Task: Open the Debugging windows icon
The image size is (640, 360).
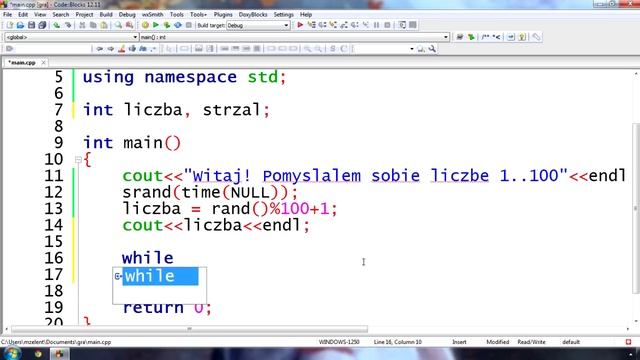Action: [x=402, y=25]
